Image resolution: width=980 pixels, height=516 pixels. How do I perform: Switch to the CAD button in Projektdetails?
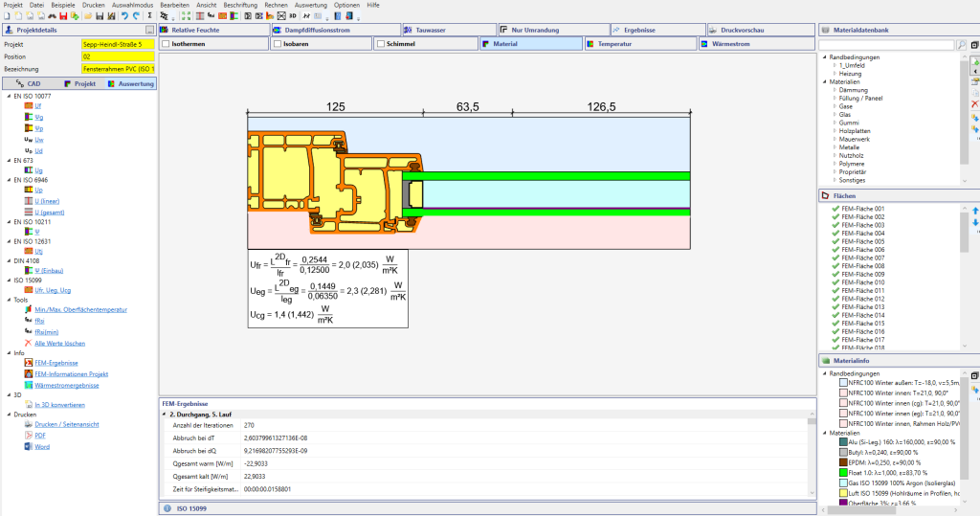click(30, 84)
